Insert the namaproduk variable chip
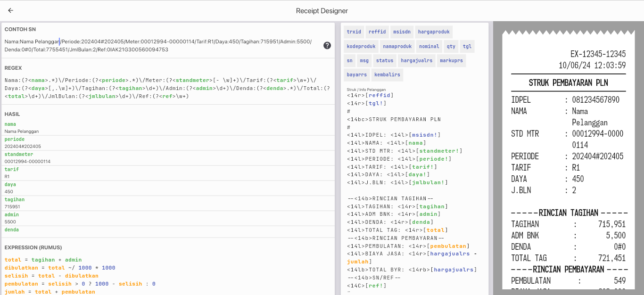Image resolution: width=644 pixels, height=295 pixels. [397, 46]
